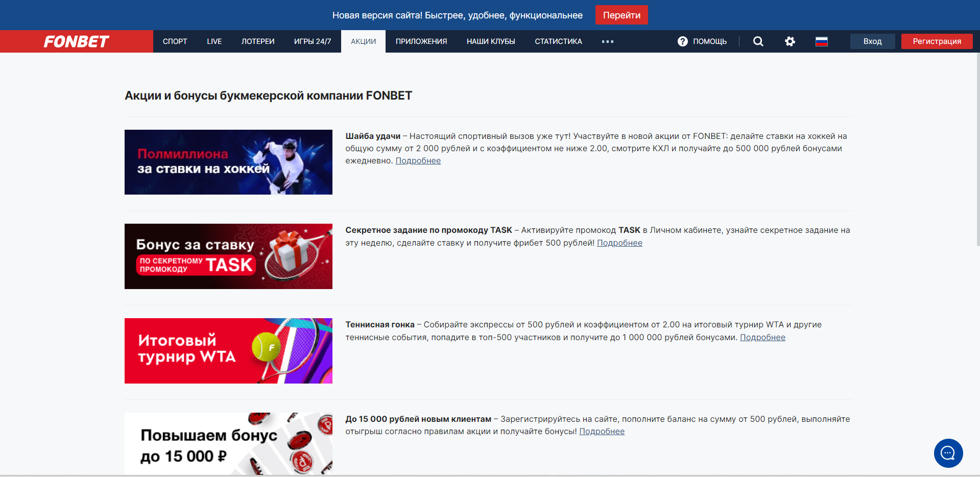Click the Шайба удачи promo title
Screen dimensions: 980x477
click(x=373, y=136)
